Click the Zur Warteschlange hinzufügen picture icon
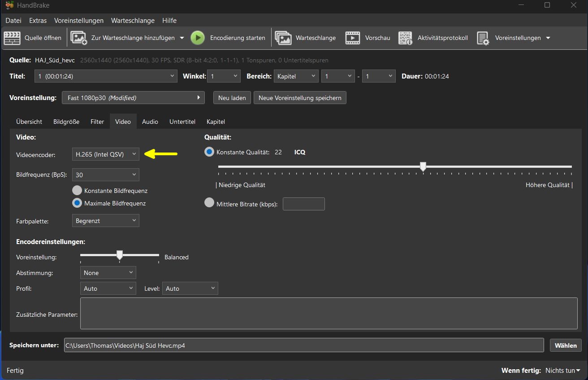 tap(79, 38)
